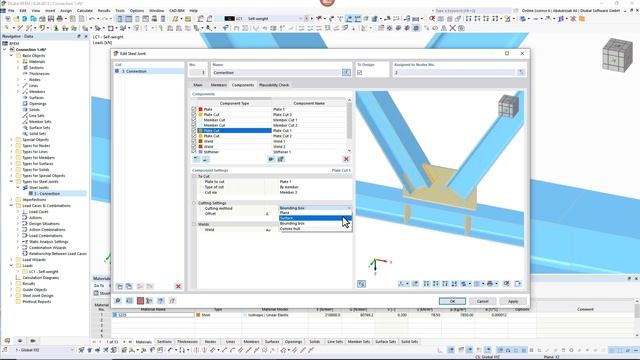Viewport: 640px width, 360px height.
Task: Uncheck the Member Cut 1 component checkbox
Action: pyautogui.click(x=194, y=120)
